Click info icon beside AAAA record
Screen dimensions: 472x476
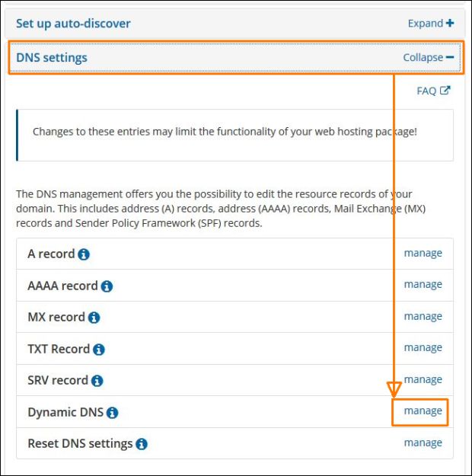pos(107,286)
